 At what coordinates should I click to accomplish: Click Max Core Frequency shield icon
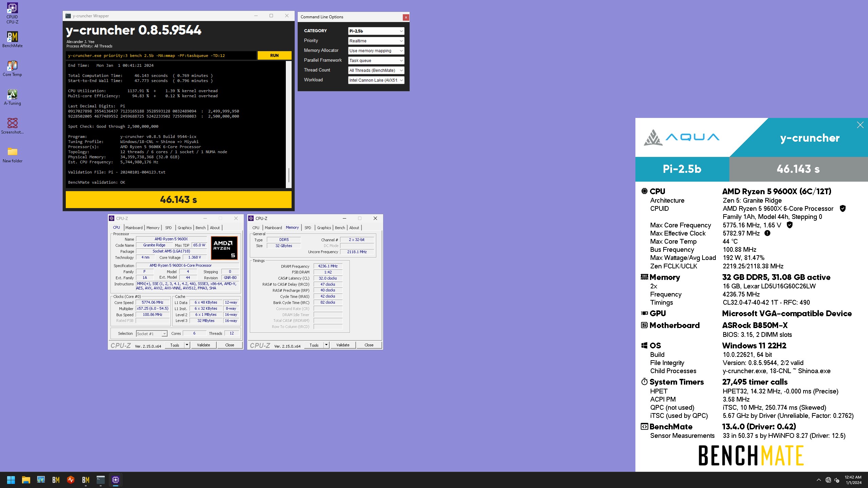click(789, 225)
